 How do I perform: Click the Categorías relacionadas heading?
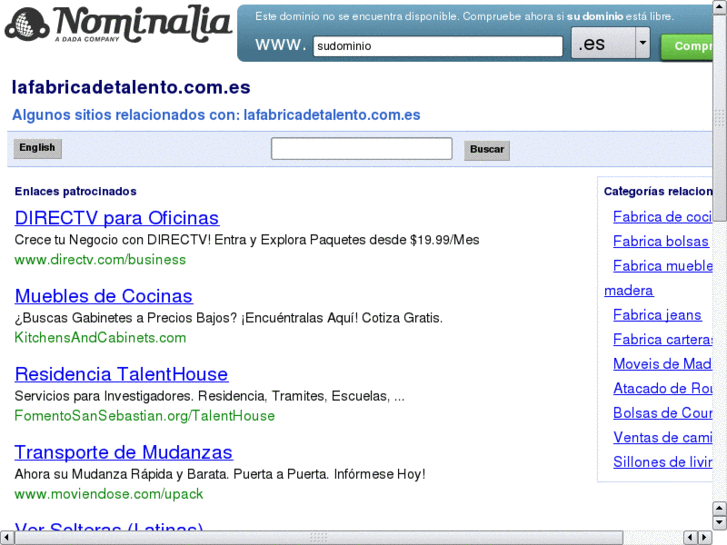point(658,192)
